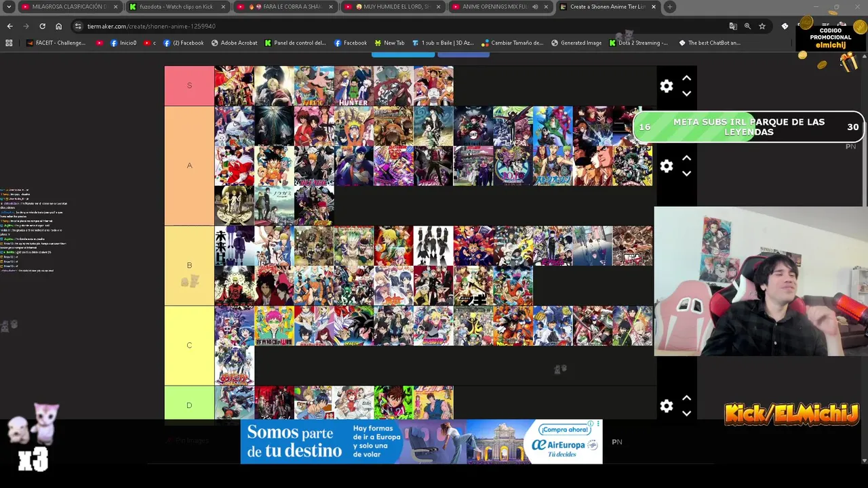Click the ¡Compra ahora! ad button
Image resolution: width=868 pixels, height=488 pixels.
click(x=564, y=430)
